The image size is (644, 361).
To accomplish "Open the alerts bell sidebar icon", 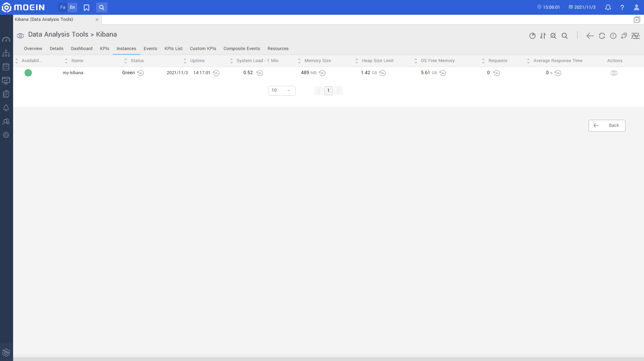I will tap(6, 108).
